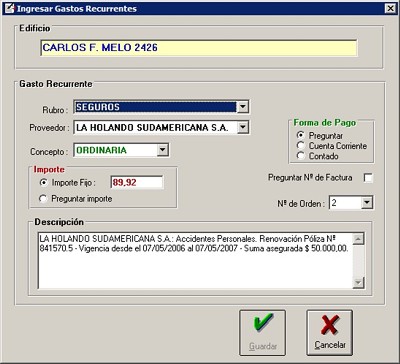The image size is (400, 364).
Task: Click the 89,92 amount input field
Action: tap(137, 183)
